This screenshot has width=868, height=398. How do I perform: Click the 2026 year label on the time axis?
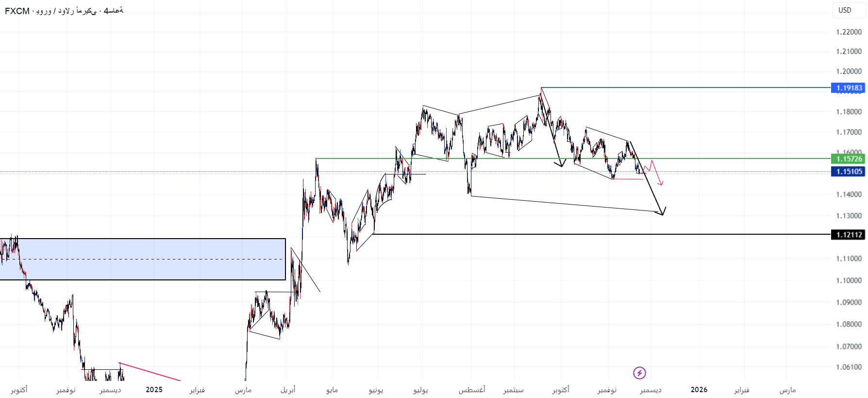(699, 390)
